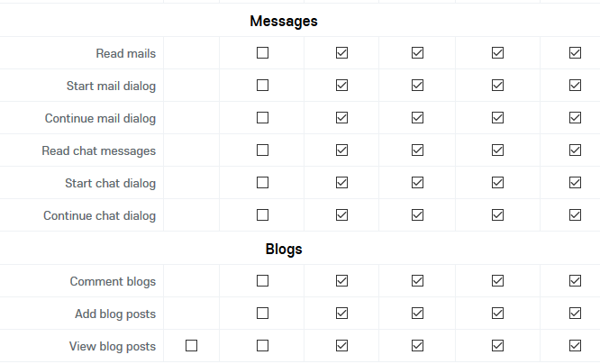
Task: Disable the rightmost Continue chat dialog checkbox
Action: click(576, 215)
